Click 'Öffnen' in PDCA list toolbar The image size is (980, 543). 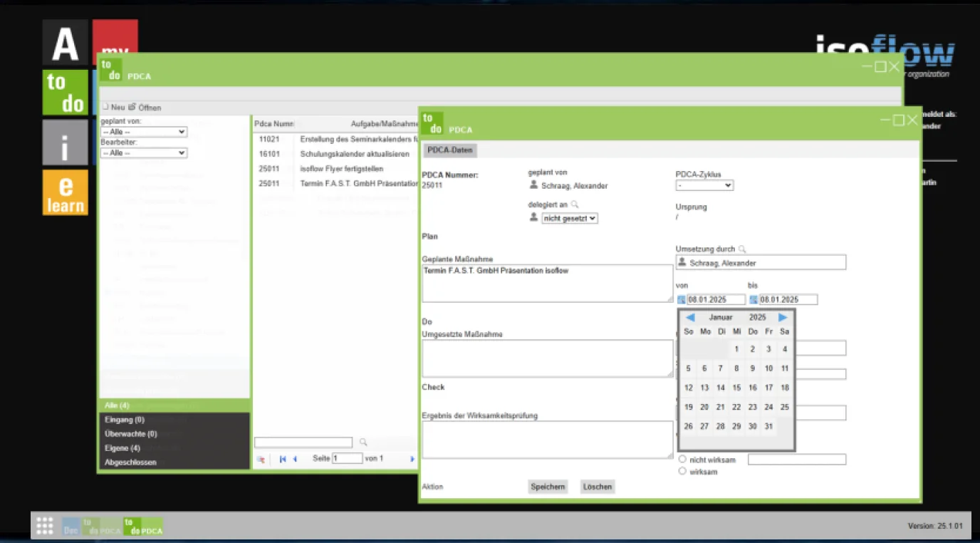click(145, 108)
